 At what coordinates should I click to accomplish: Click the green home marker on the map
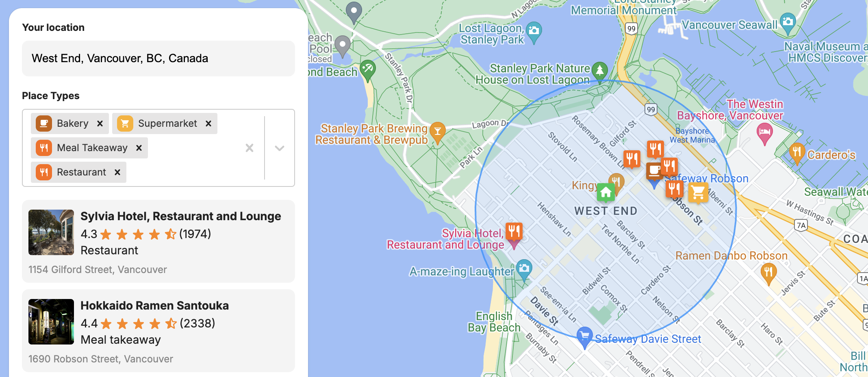click(x=605, y=192)
